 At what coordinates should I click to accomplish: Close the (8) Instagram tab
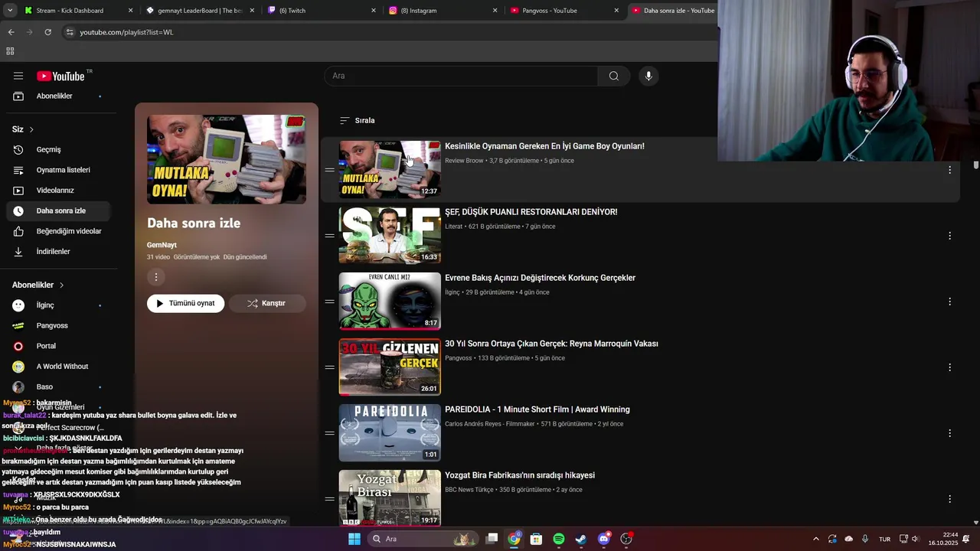tap(495, 11)
